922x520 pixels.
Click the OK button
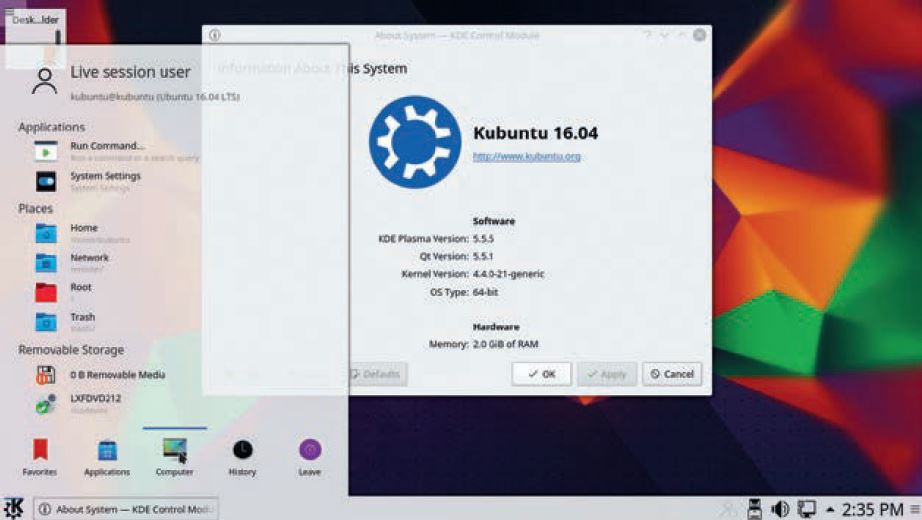pos(541,374)
